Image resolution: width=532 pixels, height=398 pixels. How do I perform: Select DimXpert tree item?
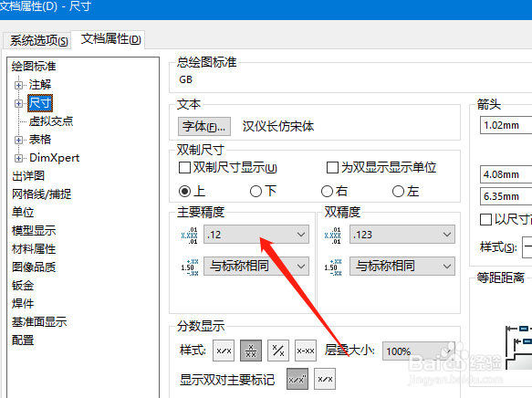point(54,158)
